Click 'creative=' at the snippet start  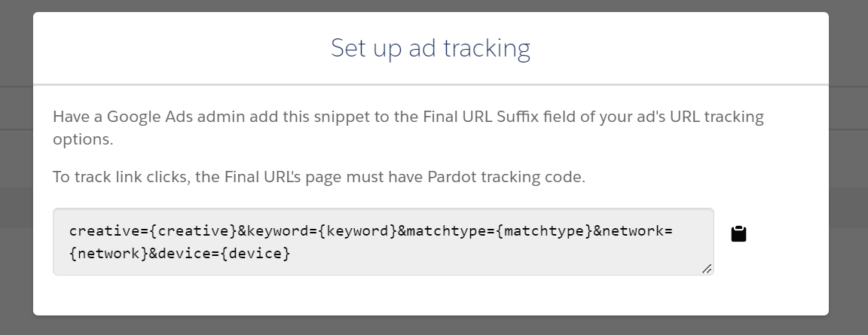pyautogui.click(x=109, y=231)
